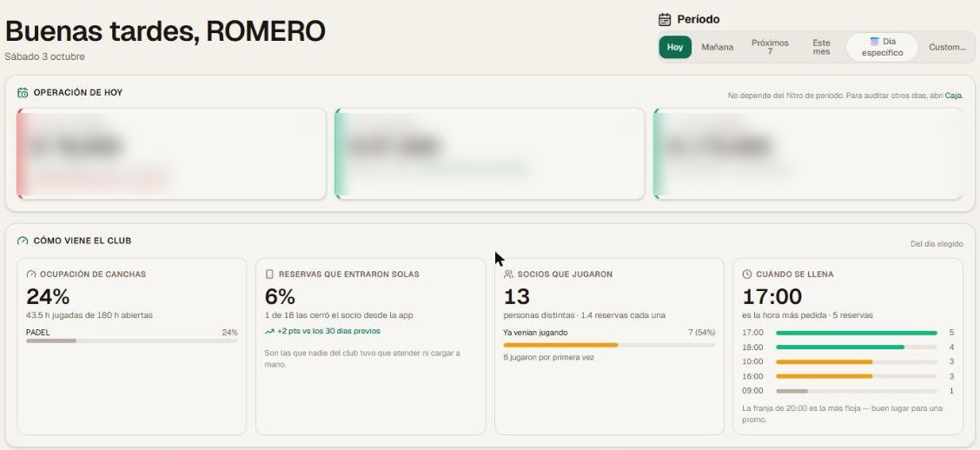Click the 16:00 orange reservations bar

824,376
